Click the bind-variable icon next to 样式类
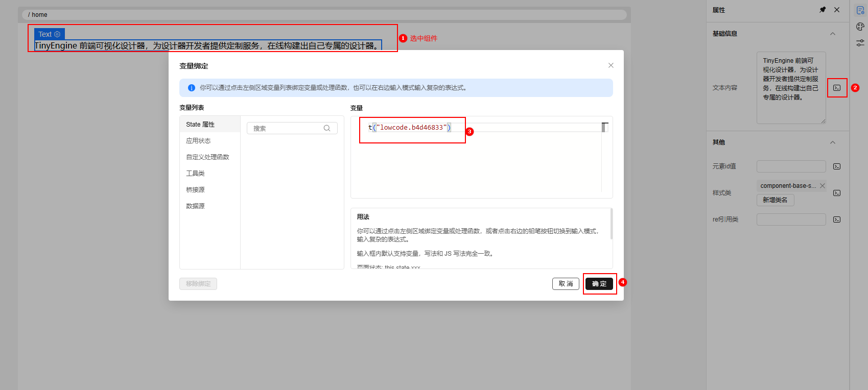868x390 pixels. pos(837,193)
